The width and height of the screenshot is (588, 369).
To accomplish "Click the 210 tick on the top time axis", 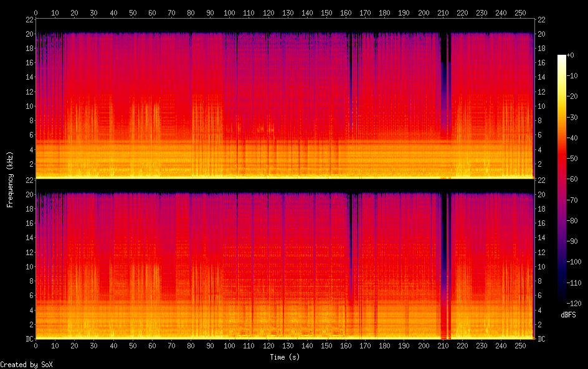I will 443,12.
